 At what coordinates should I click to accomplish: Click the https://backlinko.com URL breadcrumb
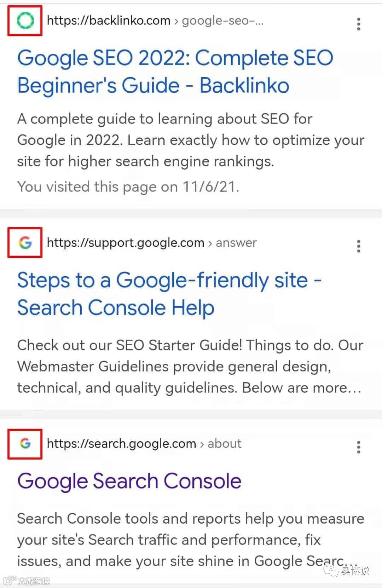tap(109, 21)
